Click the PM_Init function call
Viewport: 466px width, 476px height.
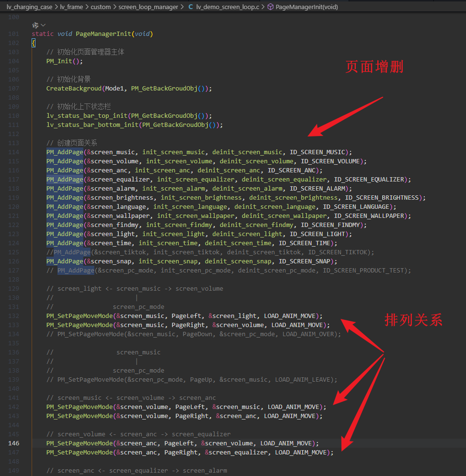pyautogui.click(x=59, y=61)
